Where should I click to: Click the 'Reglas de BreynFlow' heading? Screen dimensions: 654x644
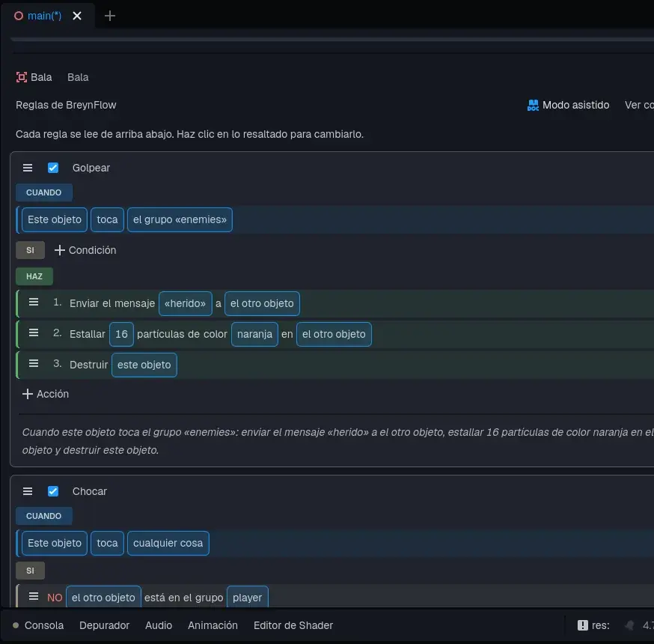click(66, 105)
